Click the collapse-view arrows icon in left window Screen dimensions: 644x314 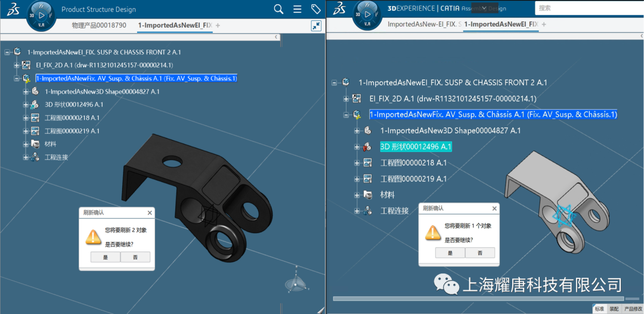pos(316,26)
